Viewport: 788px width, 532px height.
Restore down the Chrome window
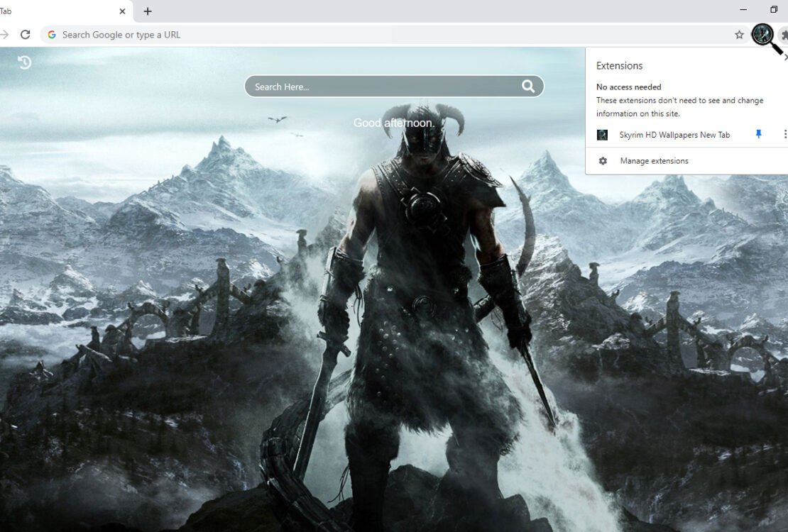click(774, 9)
